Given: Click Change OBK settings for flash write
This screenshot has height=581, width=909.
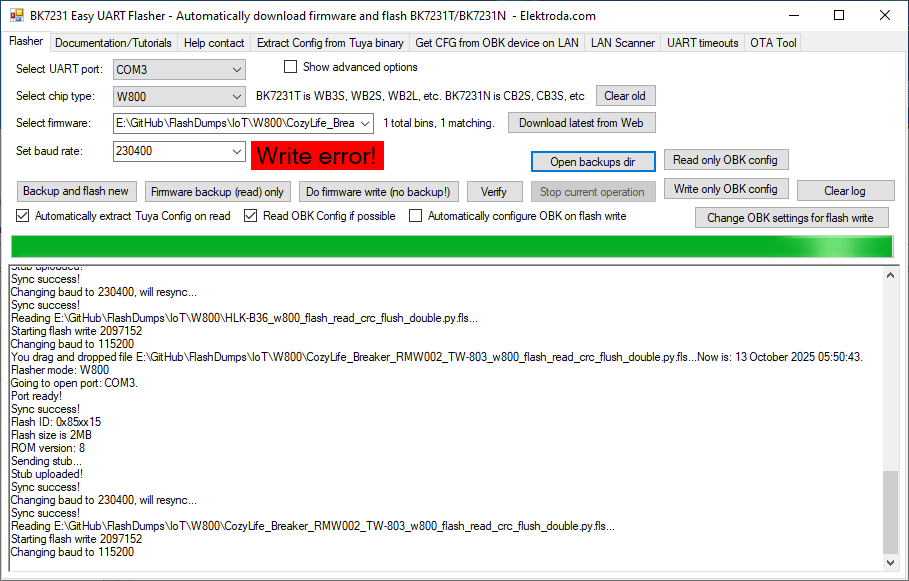Looking at the screenshot, I should click(791, 218).
